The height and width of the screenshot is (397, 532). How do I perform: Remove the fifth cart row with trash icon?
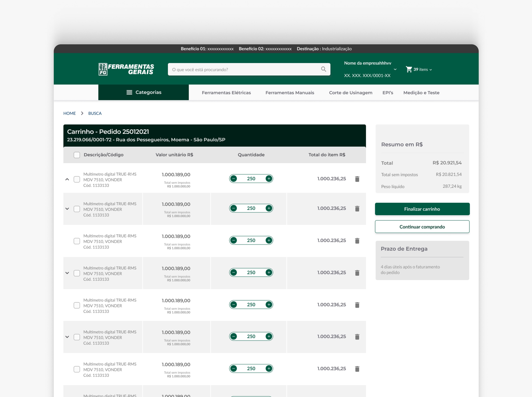pyautogui.click(x=357, y=305)
